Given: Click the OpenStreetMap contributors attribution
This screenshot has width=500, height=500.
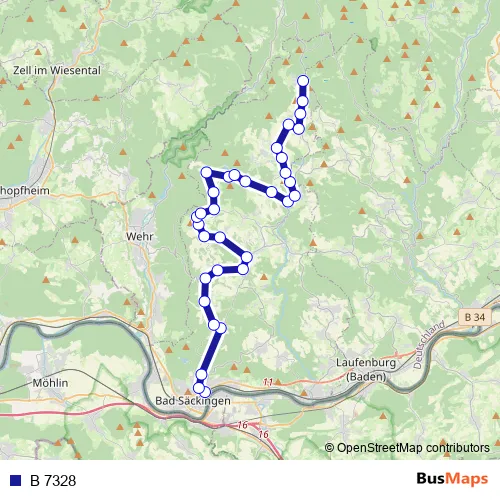Looking at the screenshot, I should 407,448.
